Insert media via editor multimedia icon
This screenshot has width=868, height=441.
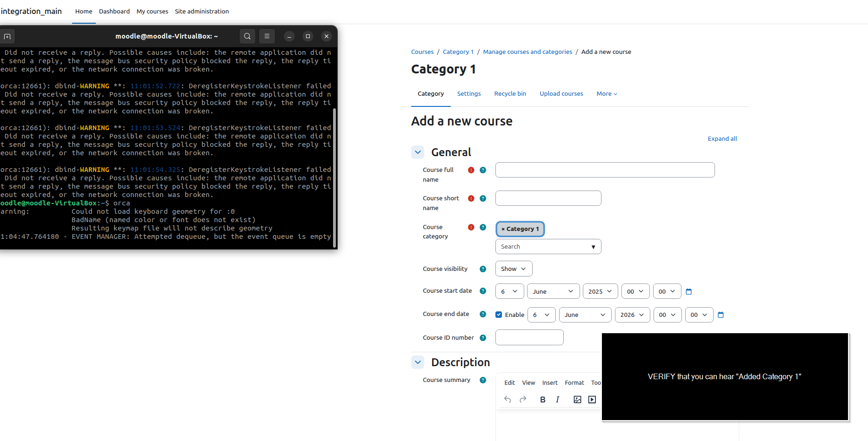[x=592, y=400]
